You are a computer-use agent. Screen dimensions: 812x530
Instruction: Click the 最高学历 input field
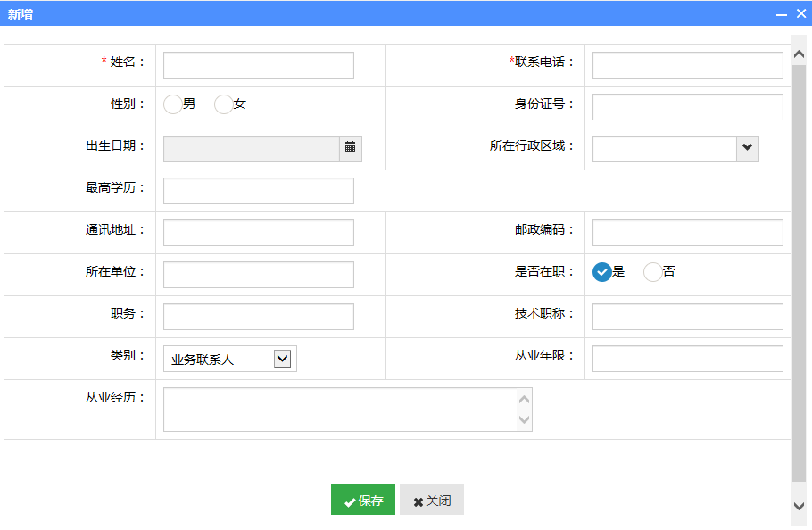click(259, 191)
